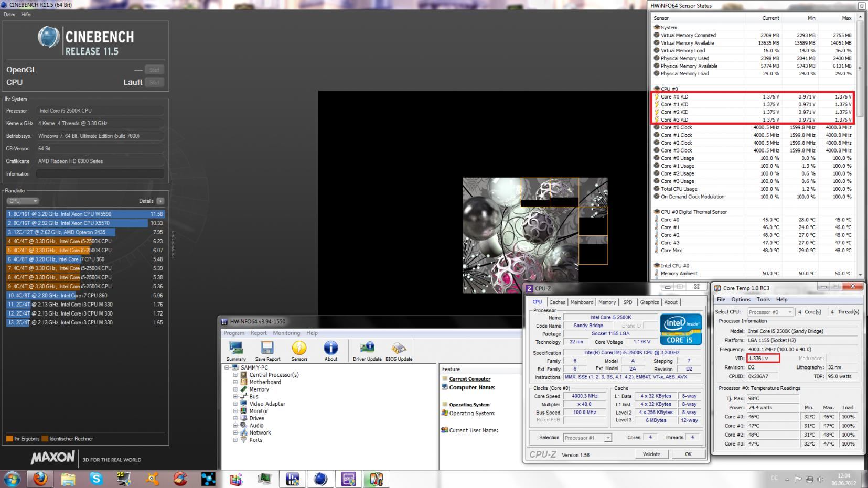Open Core Temp Select CPU dropdown
The width and height of the screenshot is (868, 488).
tap(769, 312)
